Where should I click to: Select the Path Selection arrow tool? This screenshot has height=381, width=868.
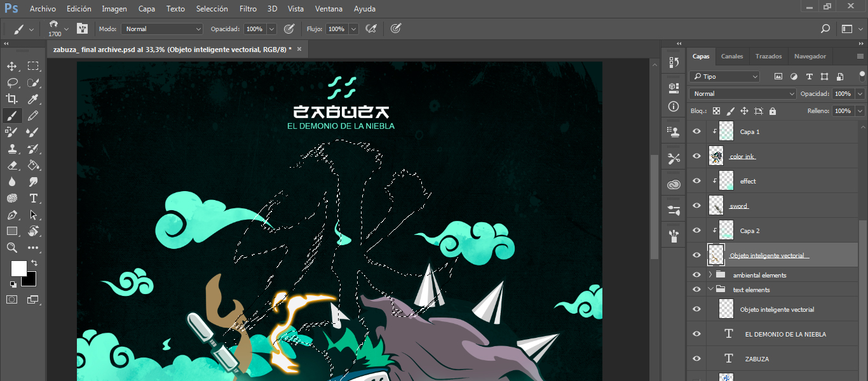tap(33, 215)
